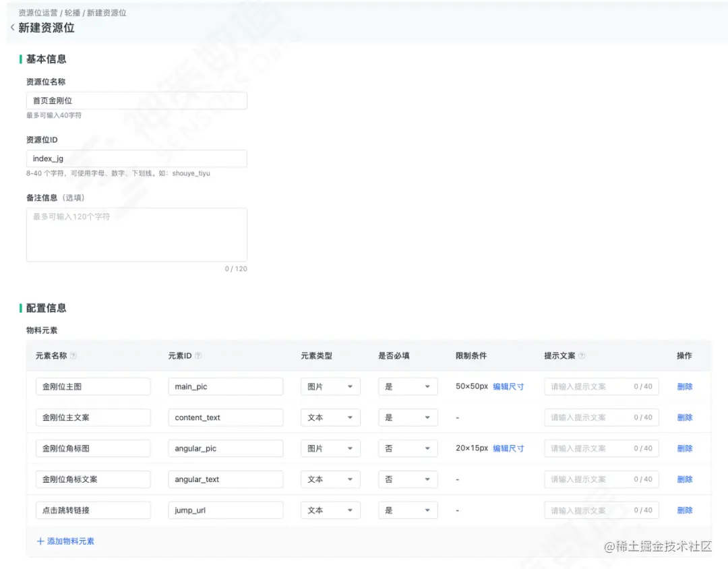
Task: Edit the element name 金刚位主图
Action: point(93,386)
